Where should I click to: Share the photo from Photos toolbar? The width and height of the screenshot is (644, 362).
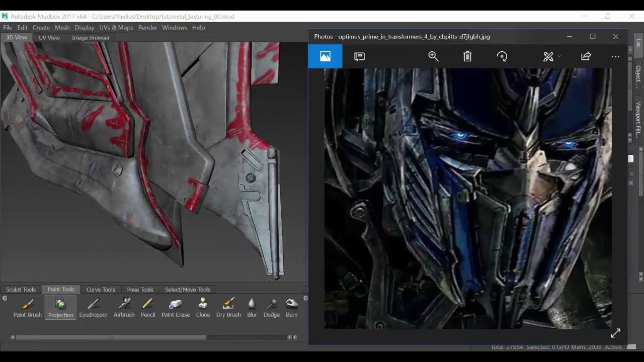pyautogui.click(x=586, y=56)
